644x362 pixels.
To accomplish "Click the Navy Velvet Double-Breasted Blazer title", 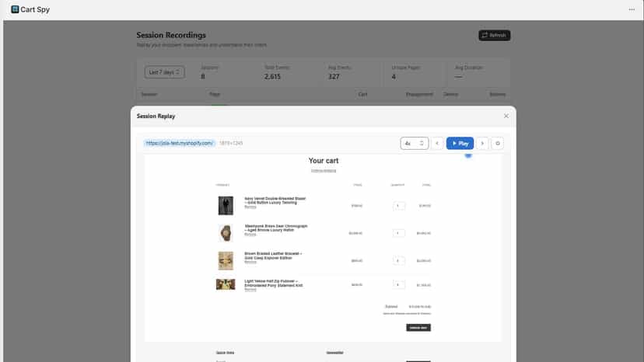I will (275, 200).
